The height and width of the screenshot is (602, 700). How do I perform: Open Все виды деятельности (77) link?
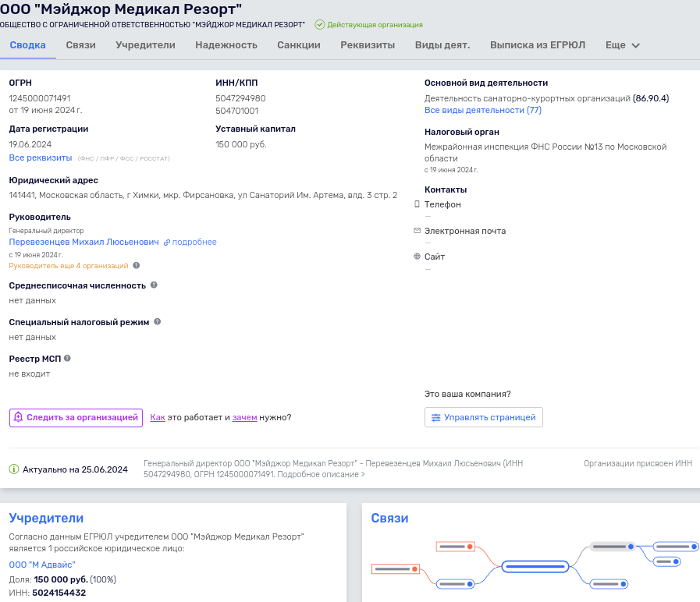pyautogui.click(x=483, y=110)
